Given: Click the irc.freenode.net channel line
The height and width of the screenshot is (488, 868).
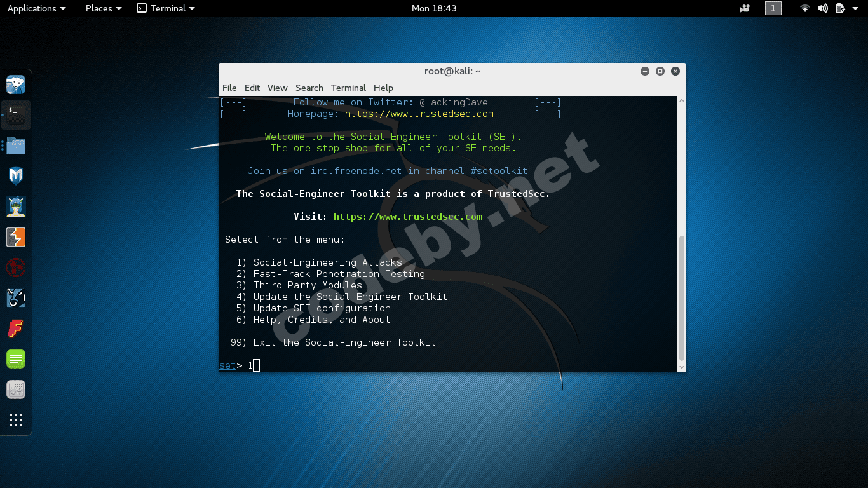Looking at the screenshot, I should [388, 171].
